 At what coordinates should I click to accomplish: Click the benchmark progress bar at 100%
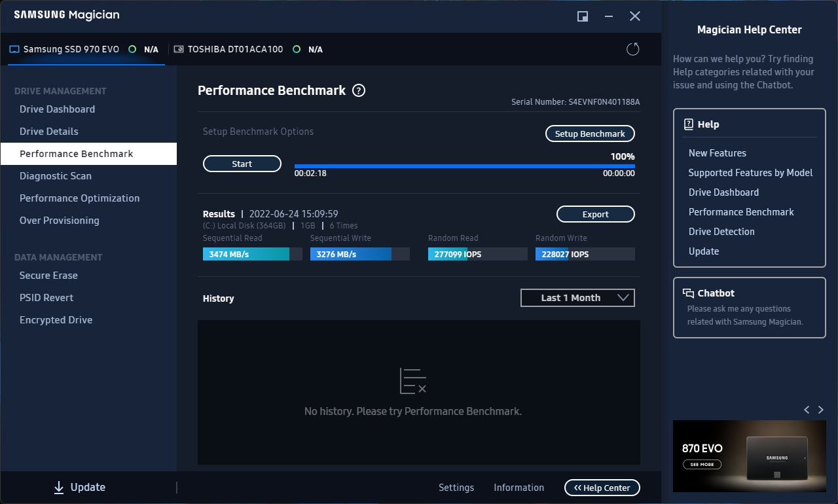pyautogui.click(x=464, y=166)
